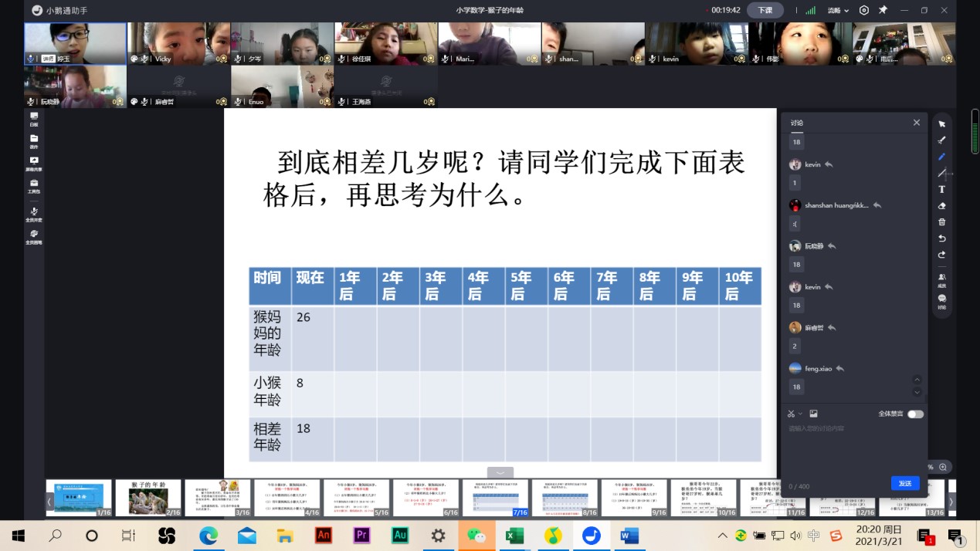
Task: Undo the last whiteboard annotation
Action: (x=941, y=238)
